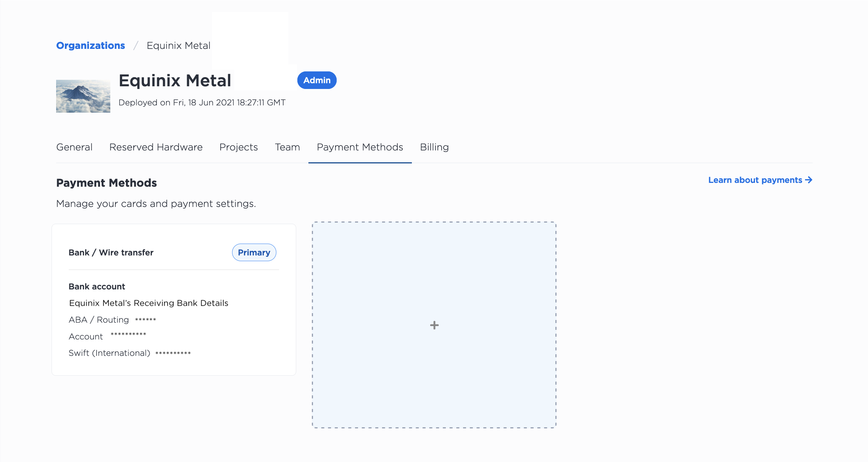868x462 pixels.
Task: Follow the Learn about payments link
Action: click(755, 180)
